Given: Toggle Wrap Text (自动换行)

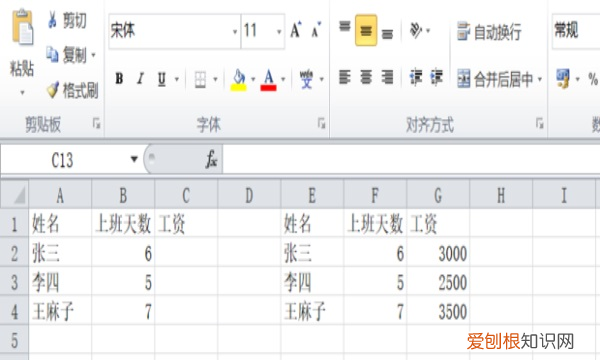Looking at the screenshot, I should click(489, 31).
